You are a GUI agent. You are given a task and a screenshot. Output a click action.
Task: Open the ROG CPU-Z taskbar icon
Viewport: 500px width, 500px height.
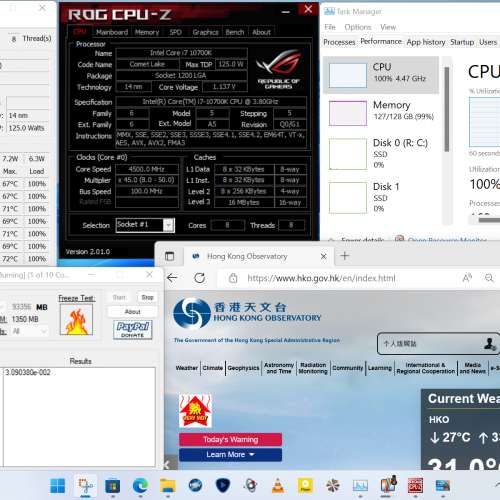(415, 486)
